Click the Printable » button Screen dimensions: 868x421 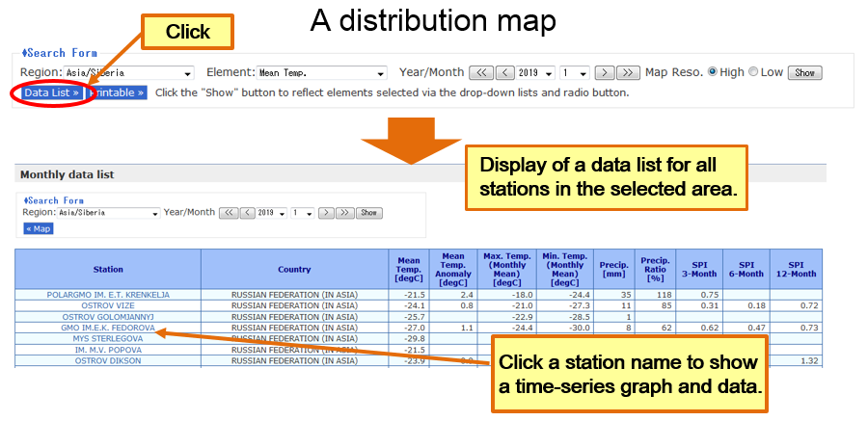(x=117, y=92)
